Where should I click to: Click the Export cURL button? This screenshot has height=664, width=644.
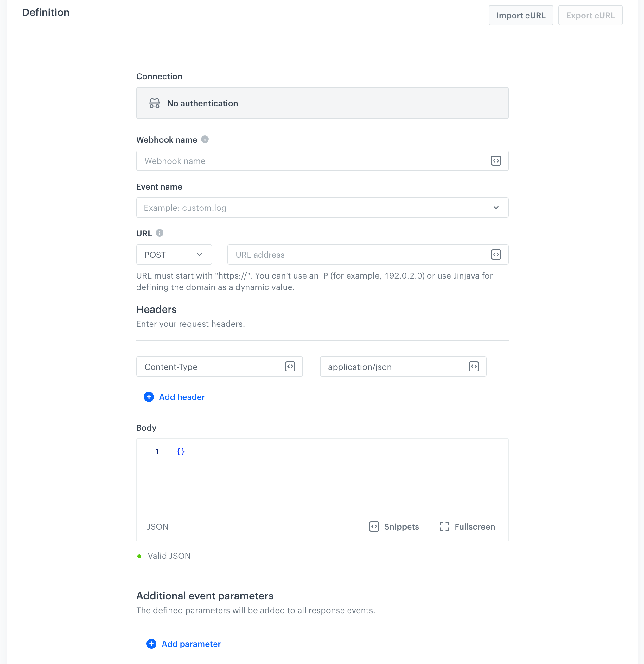coord(590,15)
